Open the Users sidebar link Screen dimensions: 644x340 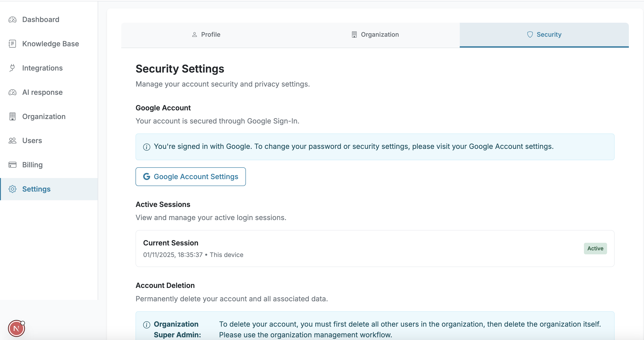[x=32, y=140]
